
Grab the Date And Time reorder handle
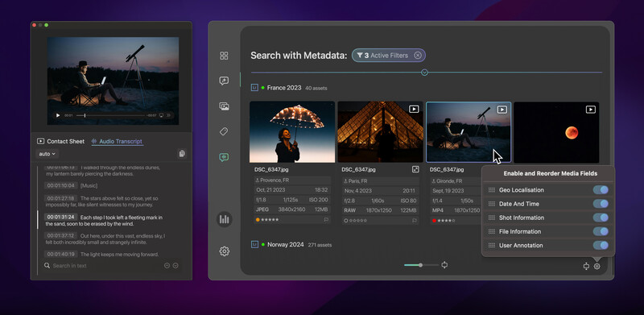click(492, 204)
